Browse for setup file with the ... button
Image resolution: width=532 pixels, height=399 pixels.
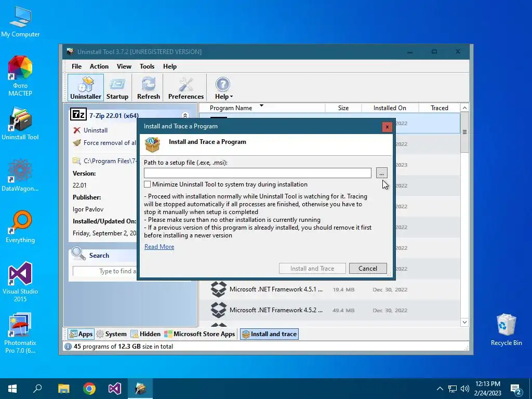[x=382, y=173]
